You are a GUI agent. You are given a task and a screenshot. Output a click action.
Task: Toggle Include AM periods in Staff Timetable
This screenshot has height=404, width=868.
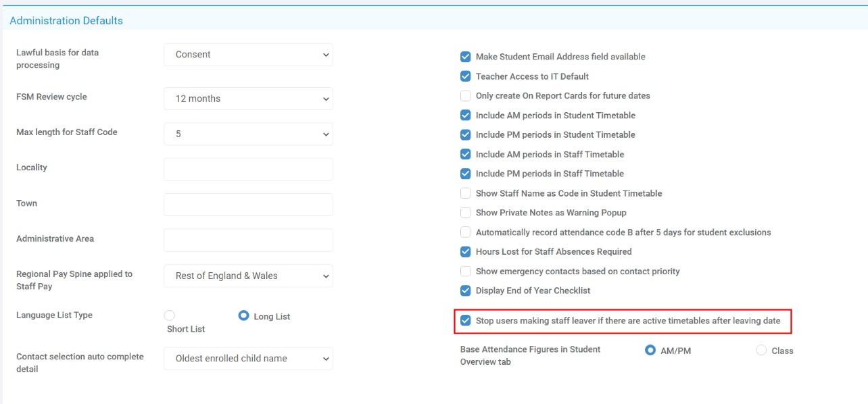tap(465, 154)
